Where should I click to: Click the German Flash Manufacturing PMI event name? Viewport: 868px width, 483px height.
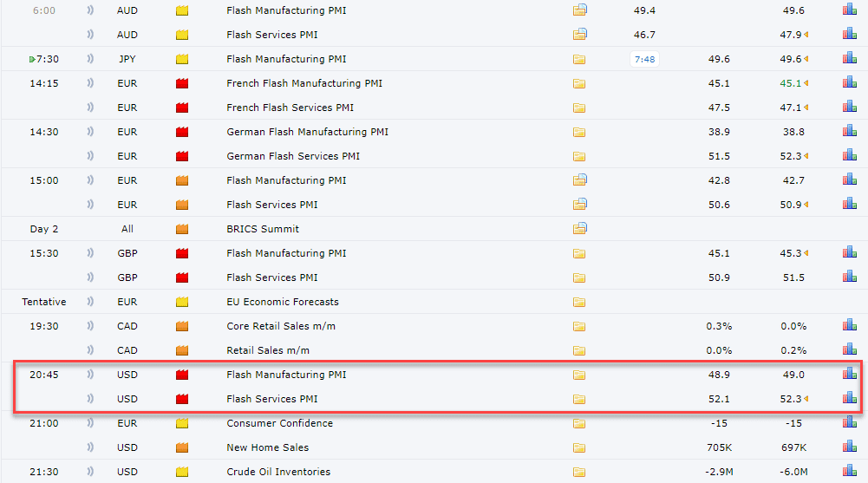tap(307, 132)
